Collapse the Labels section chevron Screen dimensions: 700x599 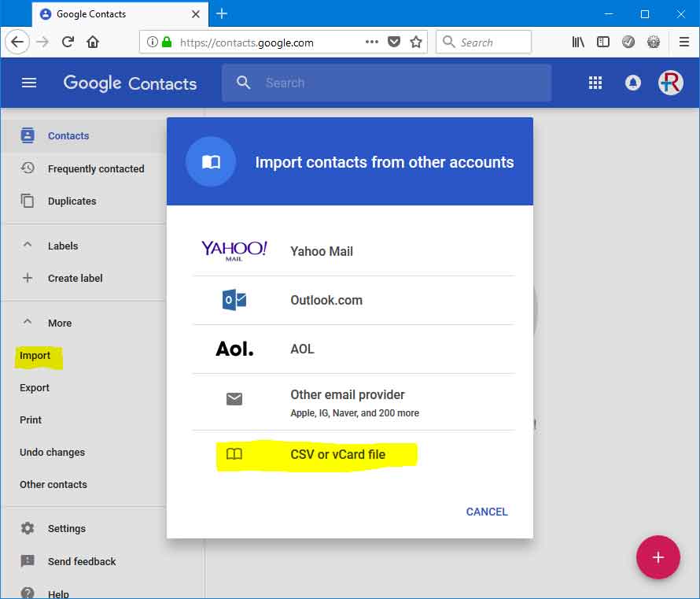(x=28, y=245)
